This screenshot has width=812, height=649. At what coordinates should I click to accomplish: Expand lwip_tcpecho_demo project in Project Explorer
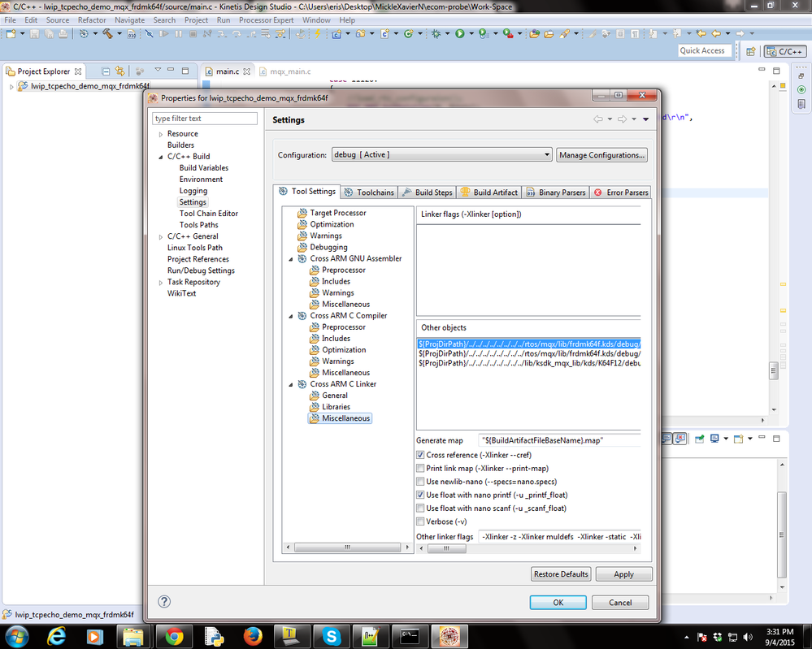[x=11, y=86]
